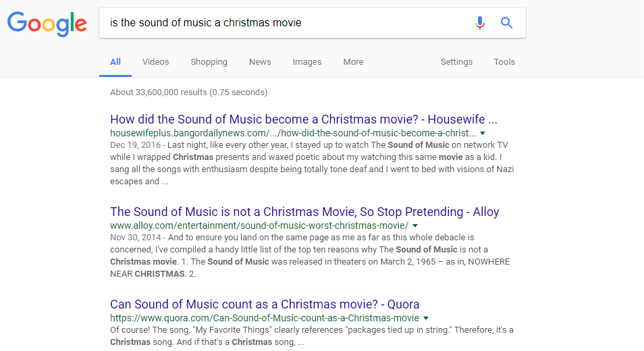The image size is (644, 351).
Task: Open the search Tools options
Action: [504, 61]
